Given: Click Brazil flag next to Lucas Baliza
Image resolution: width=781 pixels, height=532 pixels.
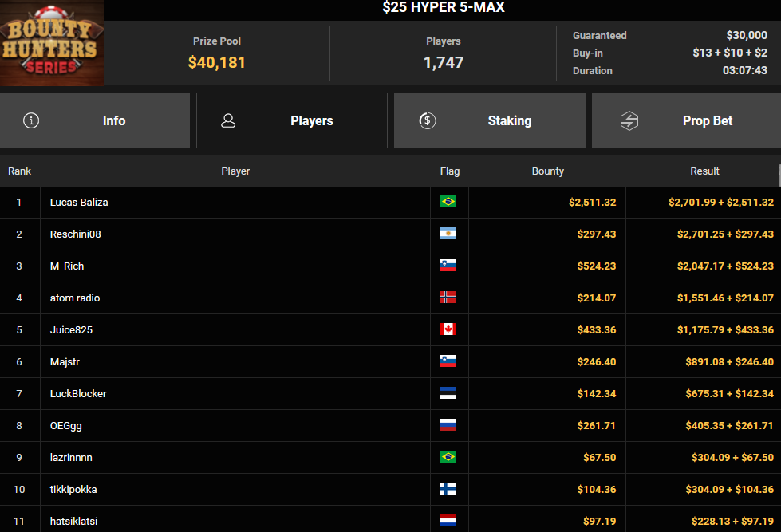Looking at the screenshot, I should (448, 202).
